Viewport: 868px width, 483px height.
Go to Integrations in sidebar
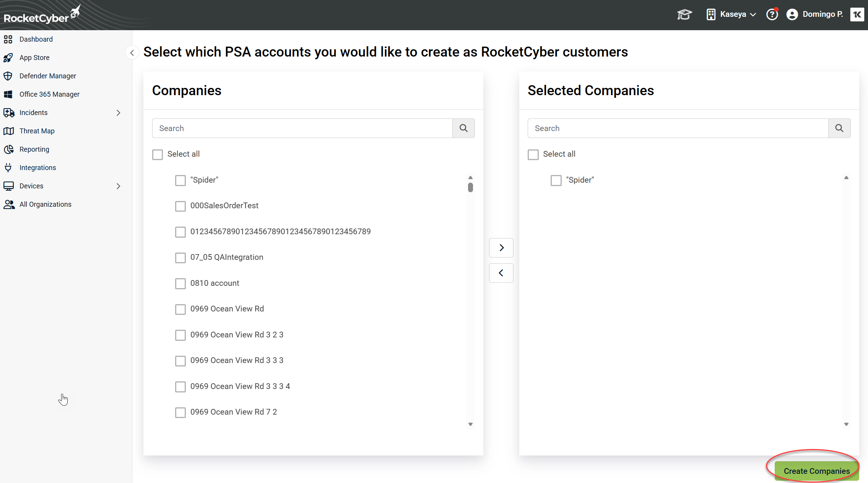click(x=37, y=168)
